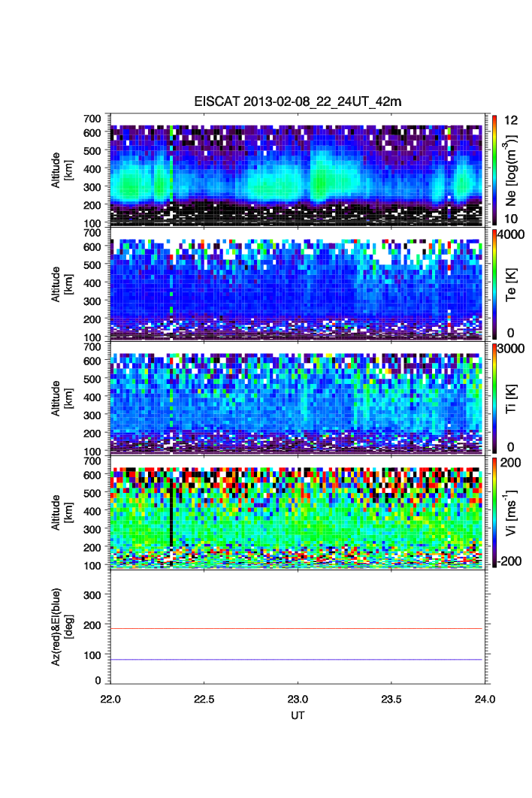Click the 200 tick on the Az/El axis
The height and width of the screenshot is (798, 532).
tap(92, 625)
